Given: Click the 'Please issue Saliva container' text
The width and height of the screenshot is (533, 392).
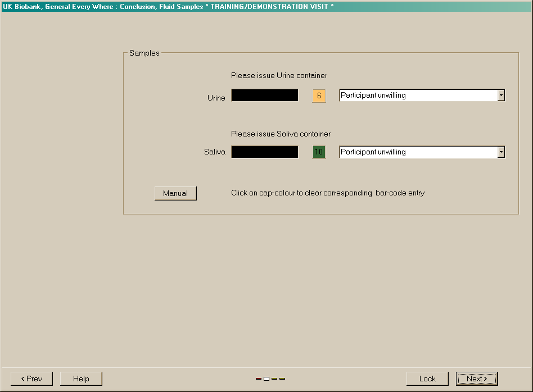Looking at the screenshot, I should coord(281,134).
